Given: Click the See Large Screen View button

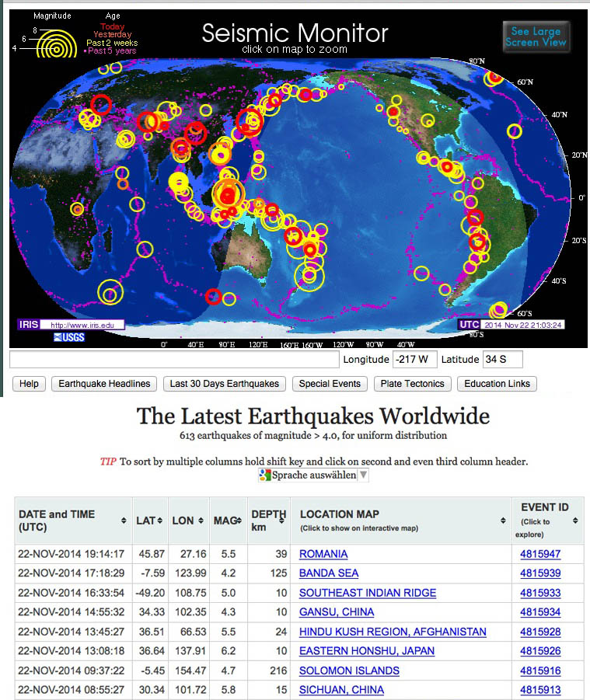Looking at the screenshot, I should 536,37.
